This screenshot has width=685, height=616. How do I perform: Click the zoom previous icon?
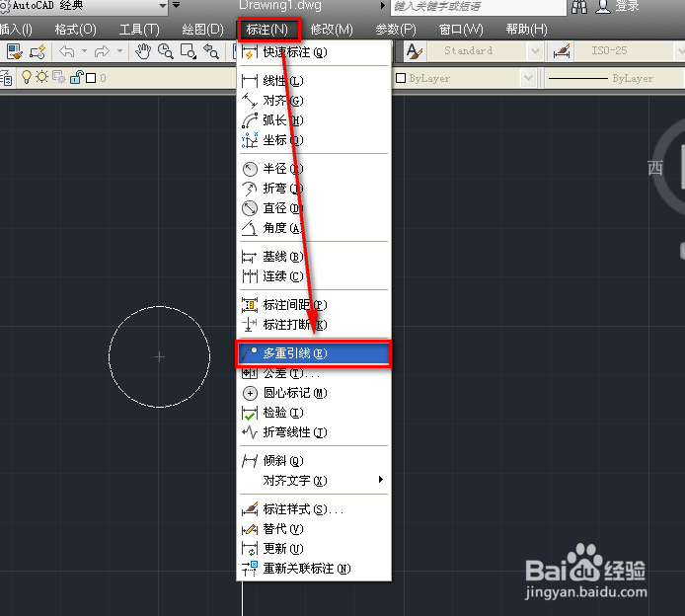[x=211, y=51]
